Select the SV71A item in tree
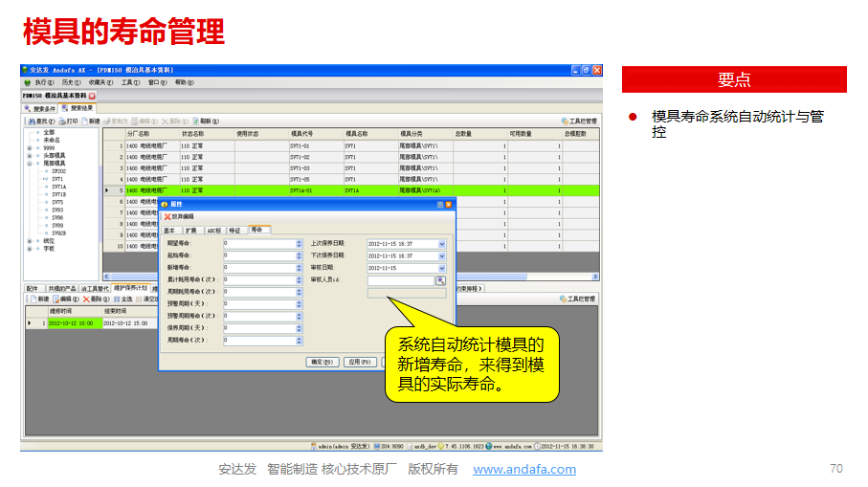Screen dimensions: 868x487 coord(57,187)
